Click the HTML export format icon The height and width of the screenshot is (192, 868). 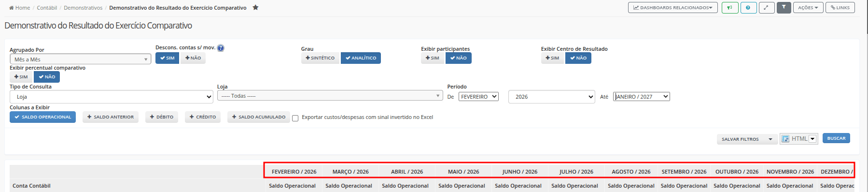click(x=785, y=139)
